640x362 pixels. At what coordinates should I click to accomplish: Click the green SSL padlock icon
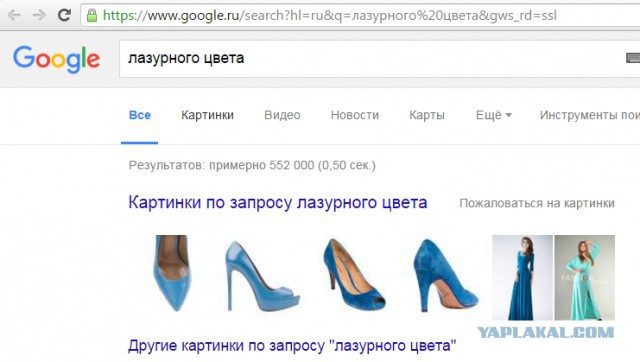(x=92, y=16)
